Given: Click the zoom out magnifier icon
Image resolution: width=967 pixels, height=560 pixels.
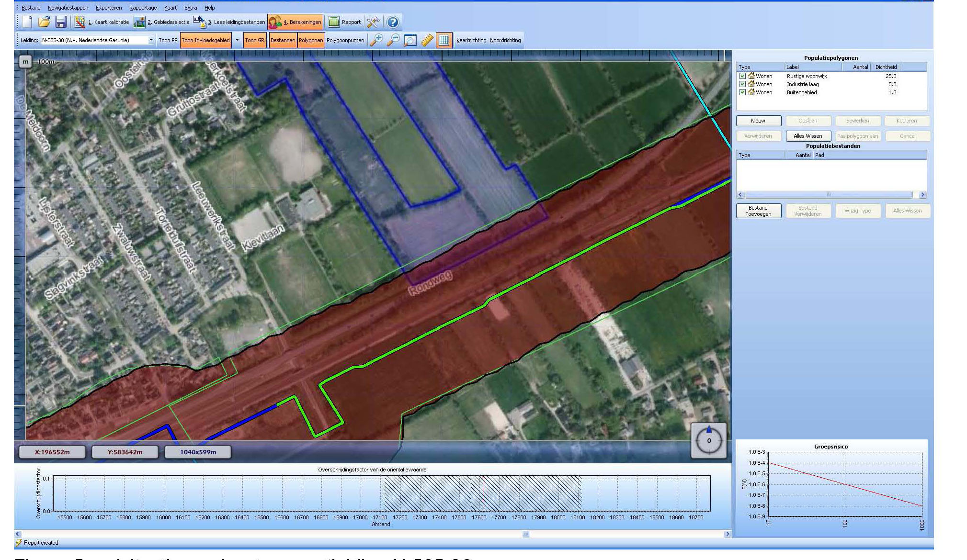Looking at the screenshot, I should click(x=393, y=40).
